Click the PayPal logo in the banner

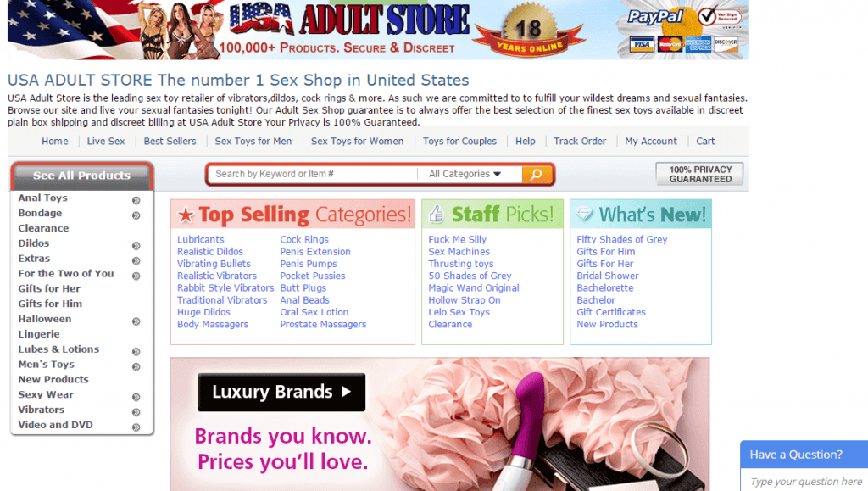coord(655,17)
